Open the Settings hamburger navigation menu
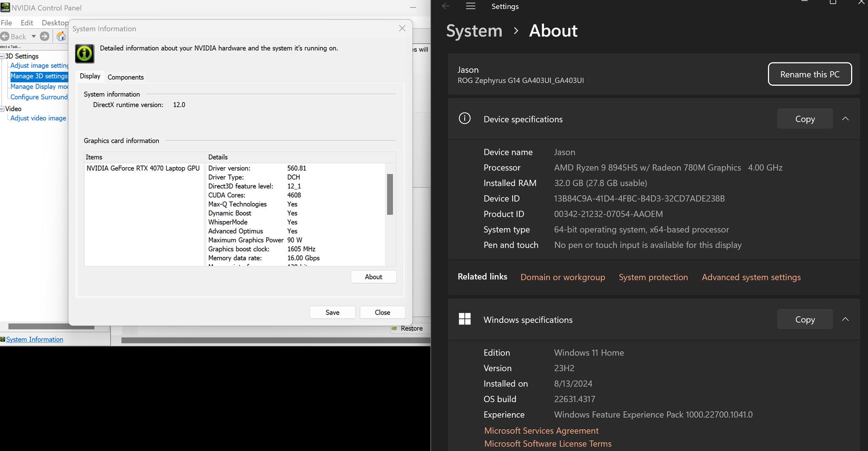This screenshot has width=868, height=451. 471,6
